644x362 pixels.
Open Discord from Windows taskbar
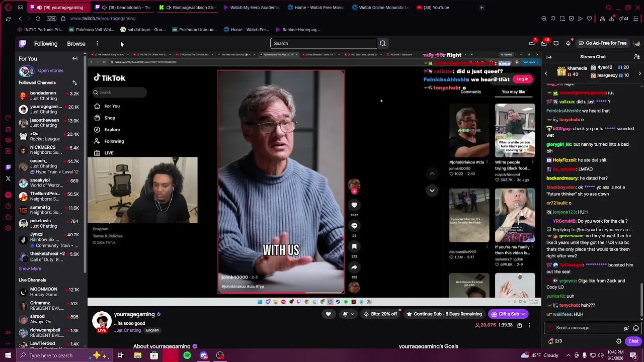click(204, 355)
